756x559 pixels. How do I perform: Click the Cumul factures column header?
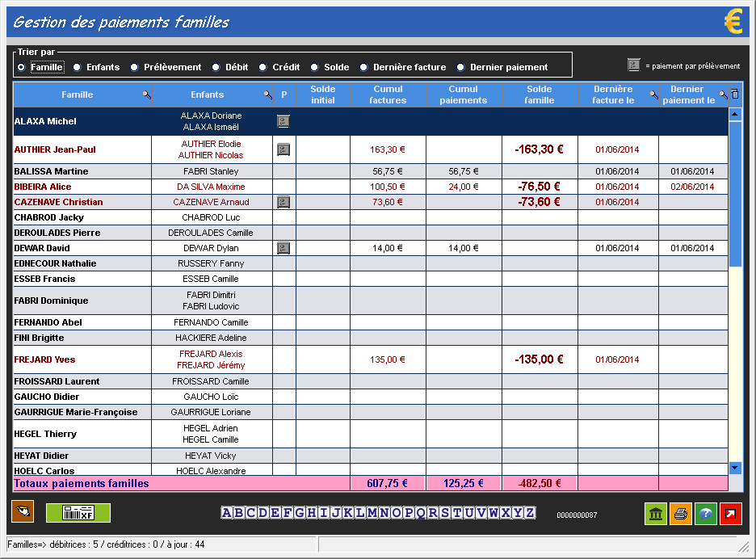tap(388, 95)
